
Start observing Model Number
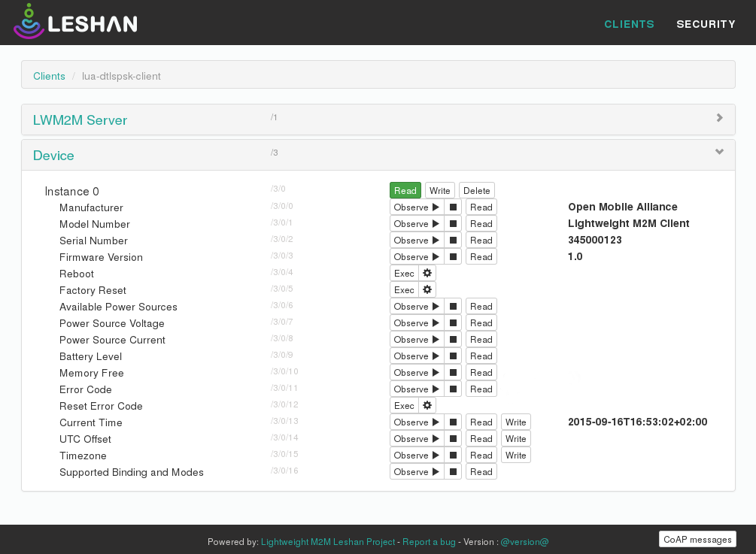pos(417,223)
